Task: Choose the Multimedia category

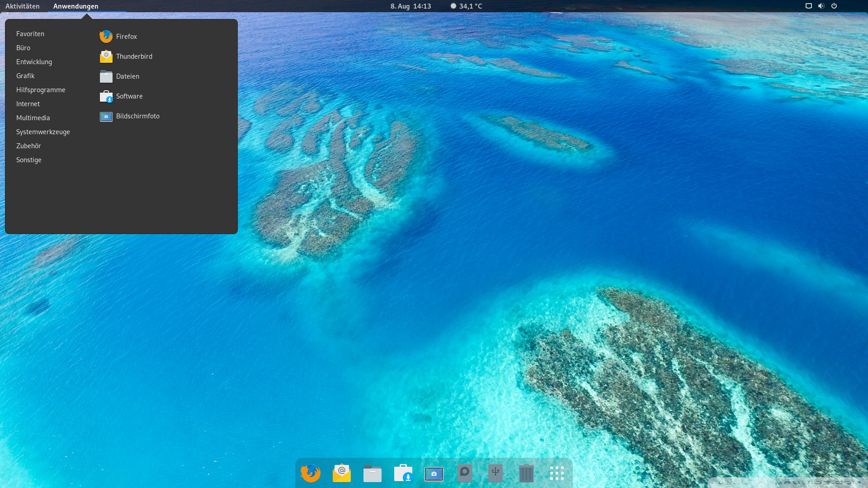Action: coord(33,118)
